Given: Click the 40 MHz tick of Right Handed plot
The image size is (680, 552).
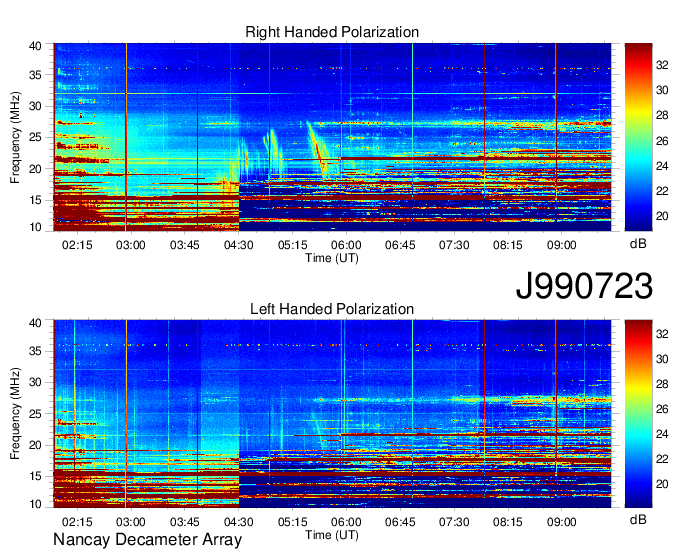Looking at the screenshot, I should tap(35, 46).
